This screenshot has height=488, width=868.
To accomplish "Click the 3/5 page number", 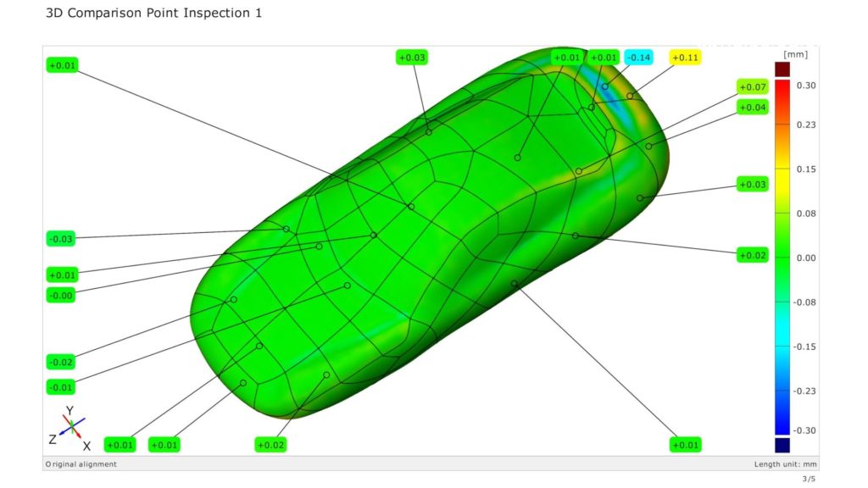I will click(x=809, y=479).
